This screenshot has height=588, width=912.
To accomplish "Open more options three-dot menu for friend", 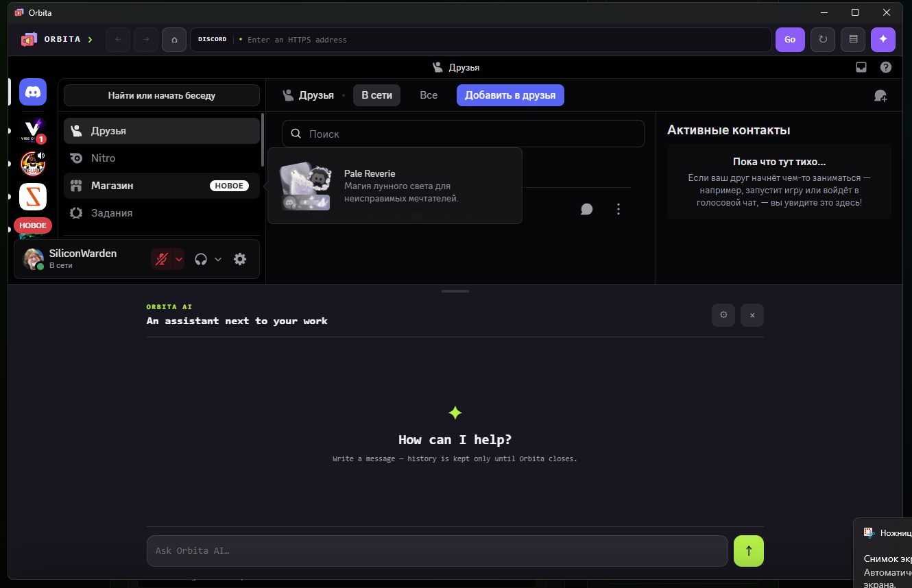I will click(619, 209).
